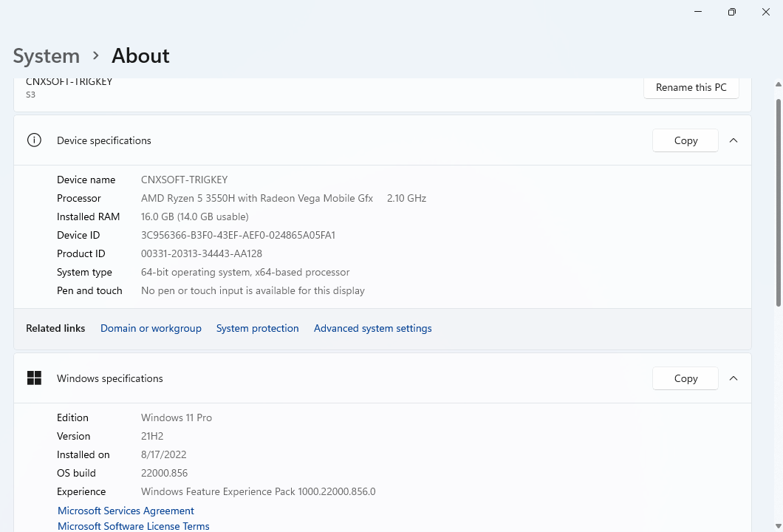Collapse the Windows specifications section chevron
The image size is (783, 532).
point(733,378)
